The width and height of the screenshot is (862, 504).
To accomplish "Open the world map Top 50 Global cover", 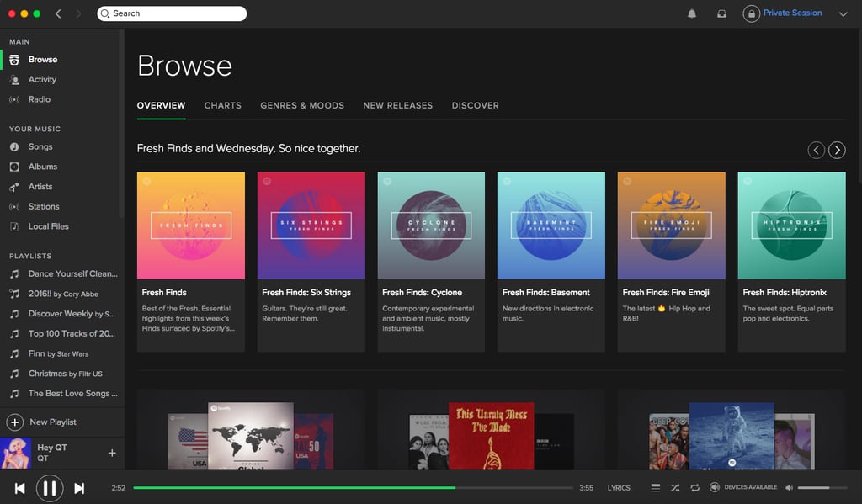I will tap(251, 436).
